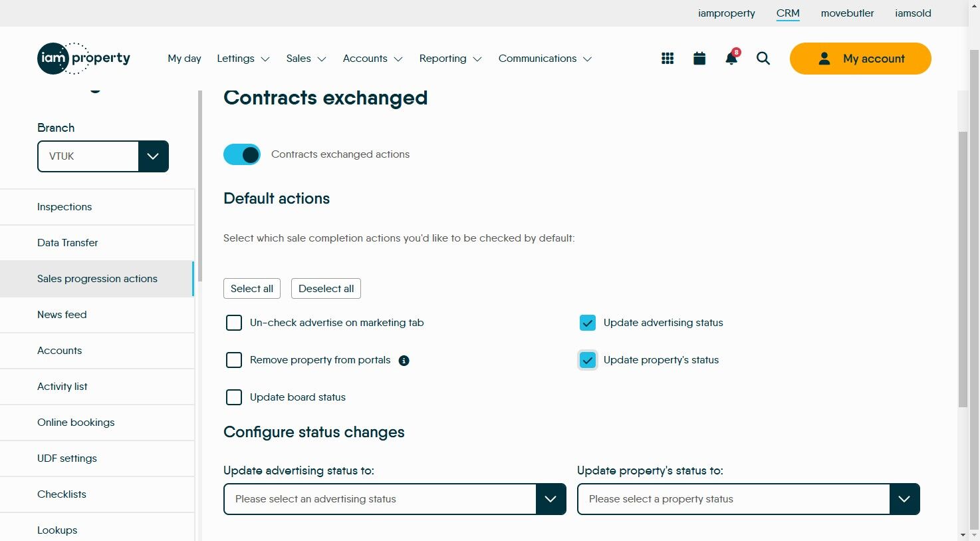Open the advertising status dropdown

coord(551,499)
